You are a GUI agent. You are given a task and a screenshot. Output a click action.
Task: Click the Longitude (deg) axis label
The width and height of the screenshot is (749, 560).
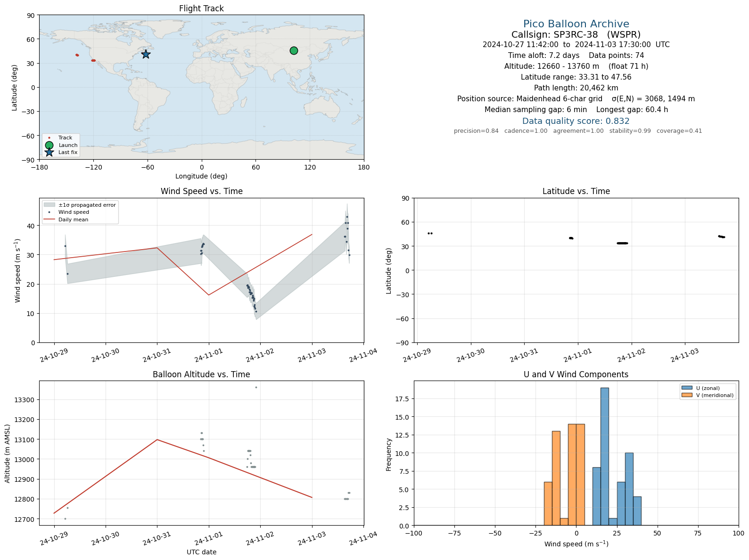pyautogui.click(x=201, y=176)
